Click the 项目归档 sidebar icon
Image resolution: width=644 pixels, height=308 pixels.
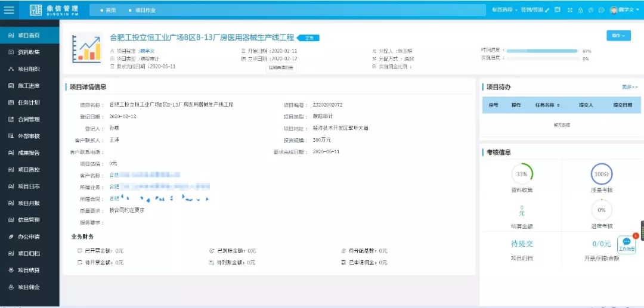tap(11, 253)
